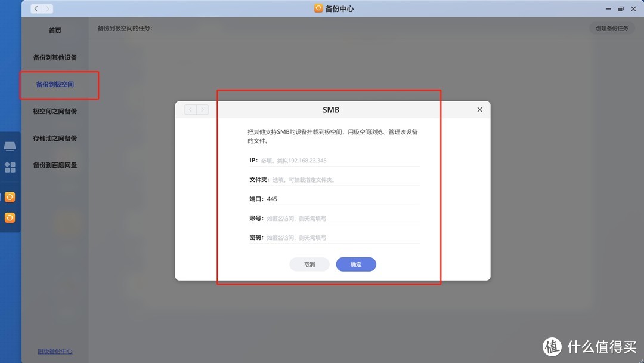The height and width of the screenshot is (363, 644).
Task: Click the forward arrow inside the SMB dialog
Action: [x=203, y=109]
